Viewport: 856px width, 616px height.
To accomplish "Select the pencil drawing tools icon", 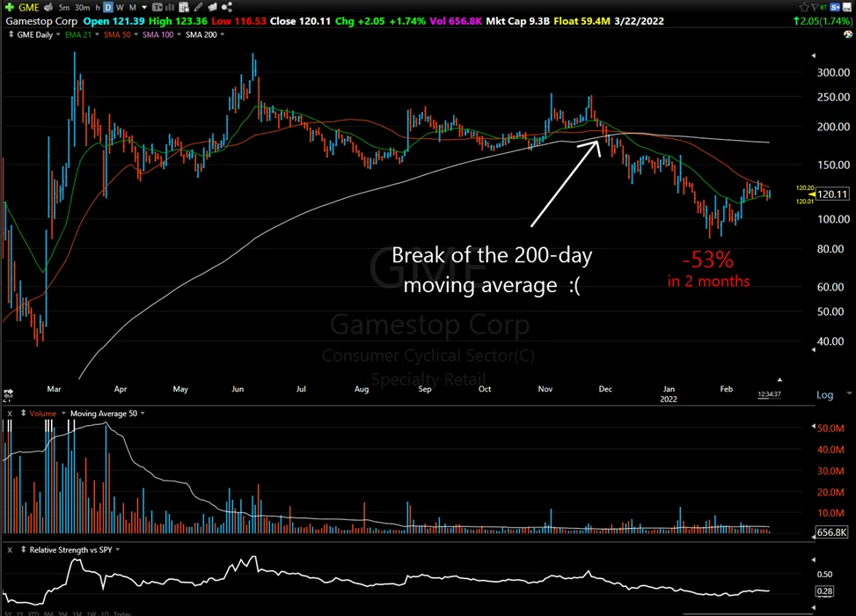I will [199, 7].
